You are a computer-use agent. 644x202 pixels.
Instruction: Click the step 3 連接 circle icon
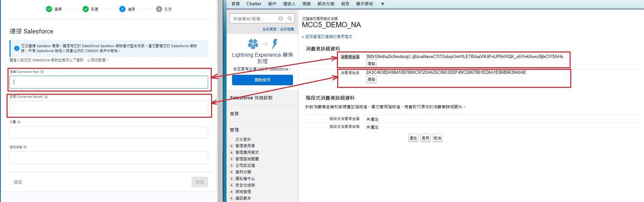122,9
